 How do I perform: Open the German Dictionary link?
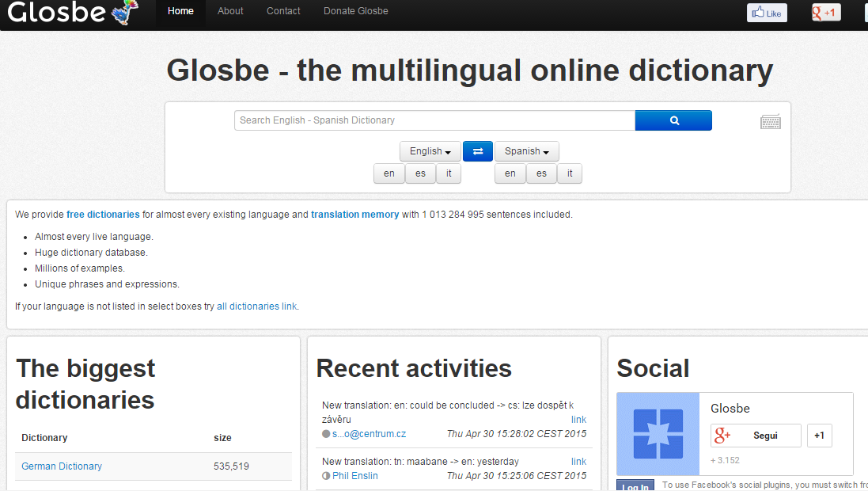tap(62, 466)
